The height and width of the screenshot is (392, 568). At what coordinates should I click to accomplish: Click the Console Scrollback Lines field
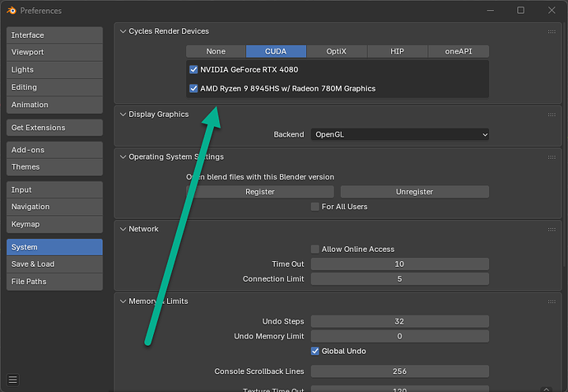tap(400, 371)
